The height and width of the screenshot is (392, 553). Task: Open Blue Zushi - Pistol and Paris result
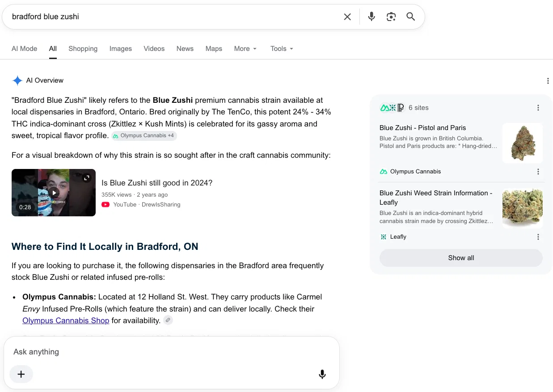[x=423, y=128]
